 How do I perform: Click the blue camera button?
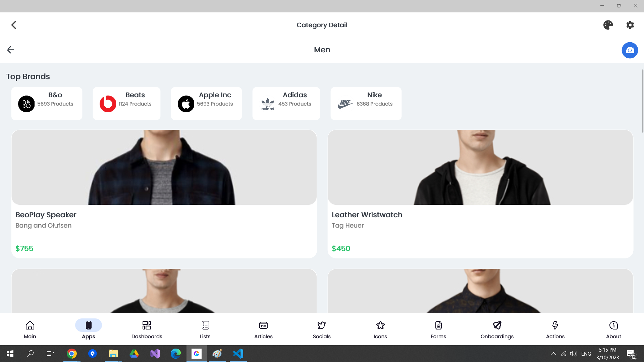(630, 50)
